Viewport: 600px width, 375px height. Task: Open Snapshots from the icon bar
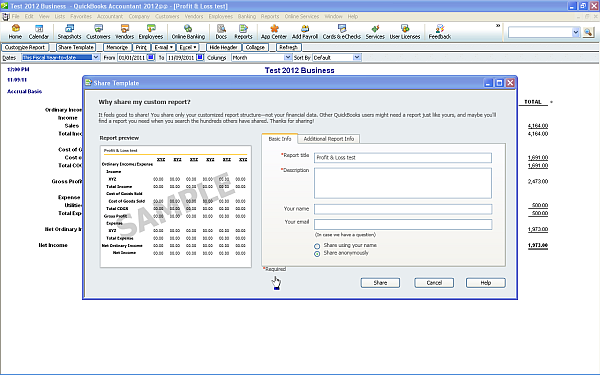pos(69,32)
